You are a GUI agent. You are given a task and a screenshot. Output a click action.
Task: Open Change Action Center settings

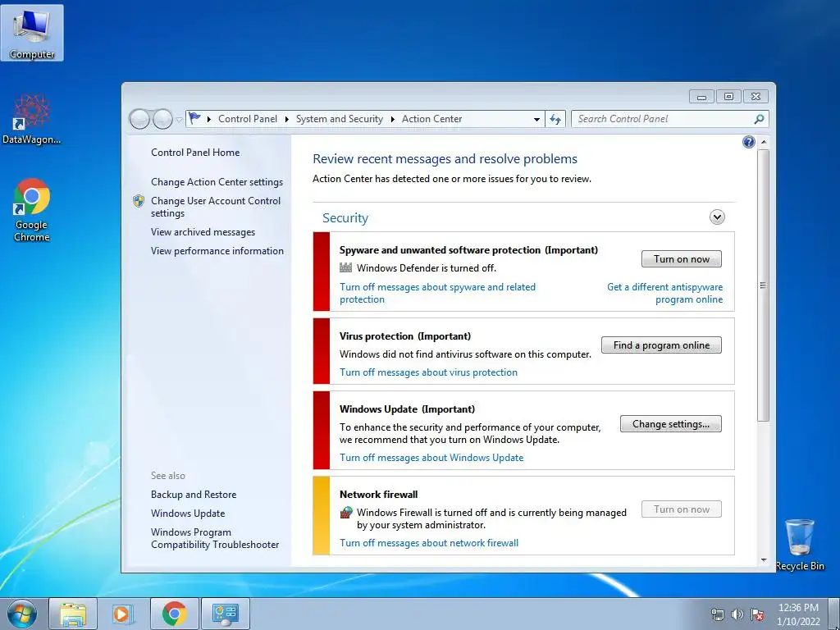pos(217,182)
